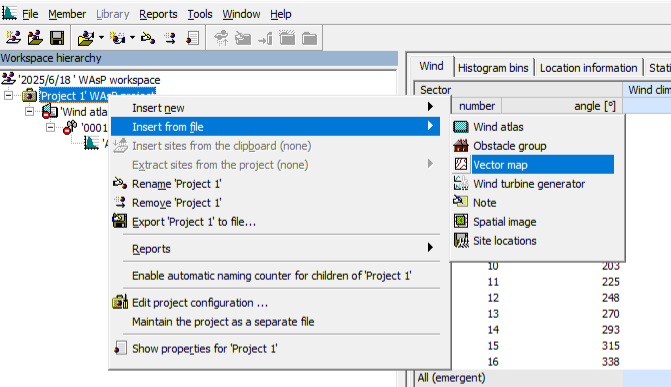This screenshot has width=671, height=387.
Task: Switch to the Histogram bins tab
Action: click(x=493, y=68)
